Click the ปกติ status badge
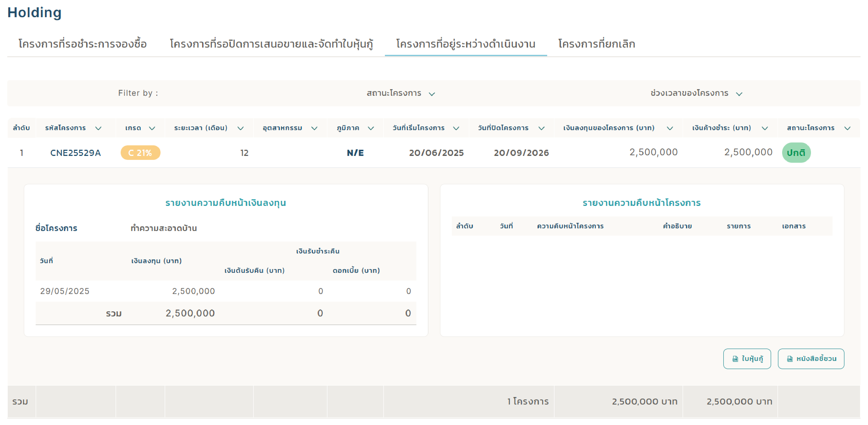The height and width of the screenshot is (425, 868). point(796,153)
